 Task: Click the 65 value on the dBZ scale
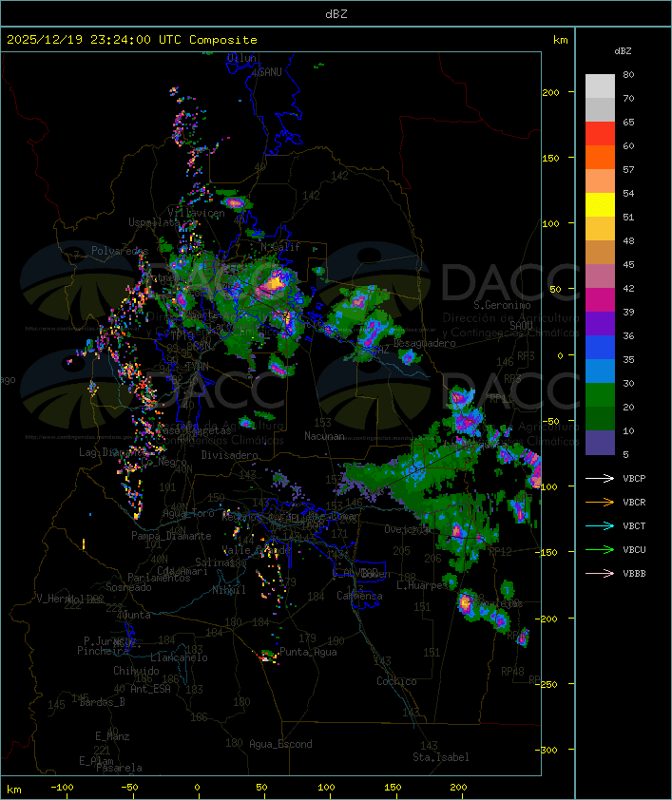pos(628,122)
